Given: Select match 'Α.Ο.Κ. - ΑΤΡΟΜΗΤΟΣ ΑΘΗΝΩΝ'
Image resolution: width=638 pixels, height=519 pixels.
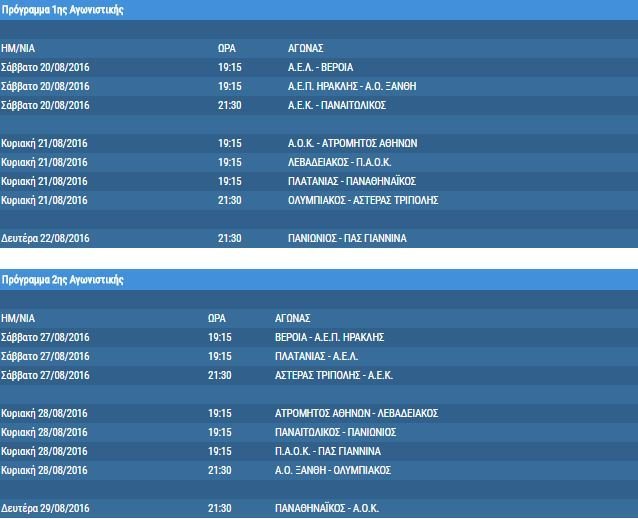Looking at the screenshot, I should 352,143.
